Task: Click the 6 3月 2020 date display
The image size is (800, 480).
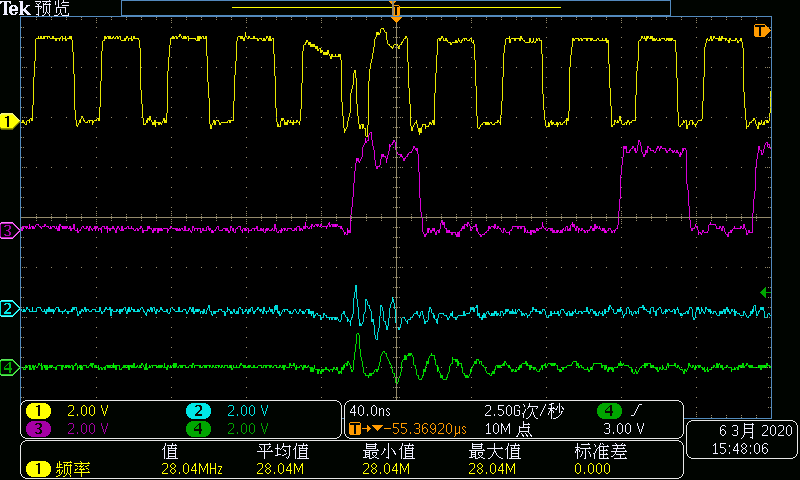Action: point(756,431)
